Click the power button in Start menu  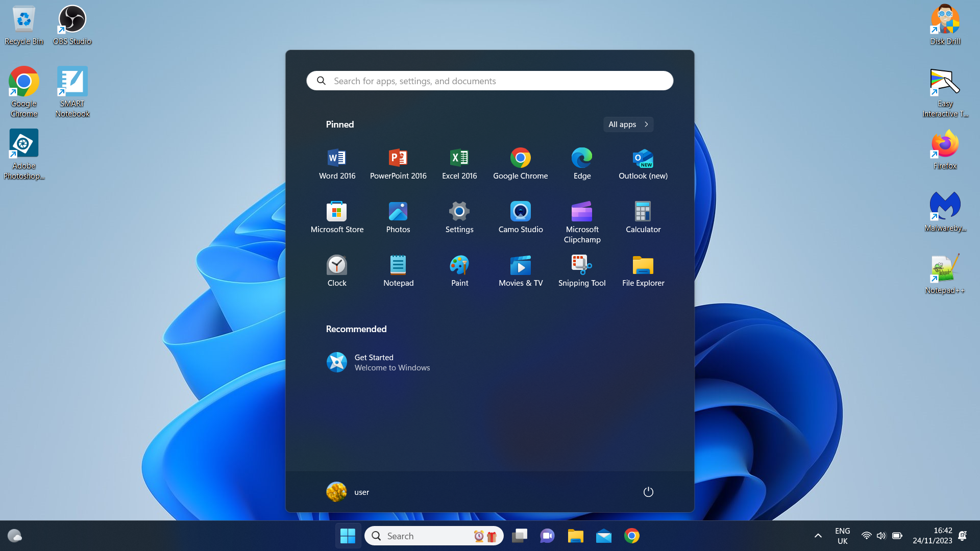click(x=648, y=492)
